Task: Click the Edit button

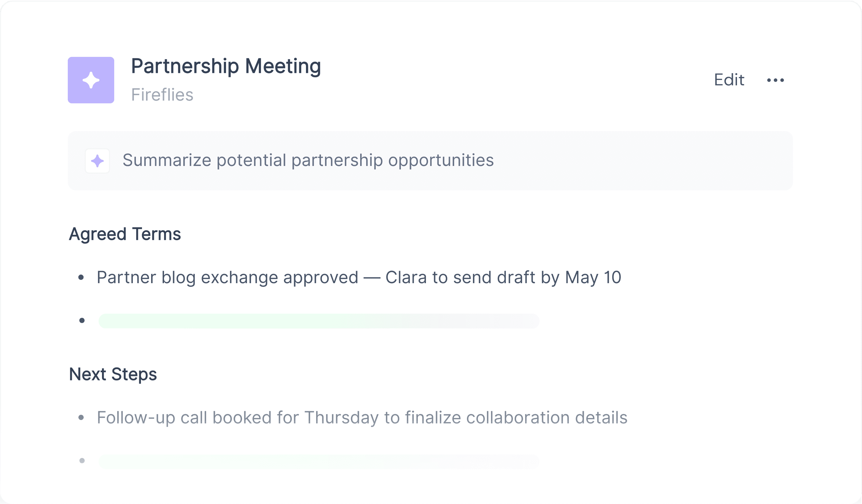Action: pyautogui.click(x=729, y=80)
